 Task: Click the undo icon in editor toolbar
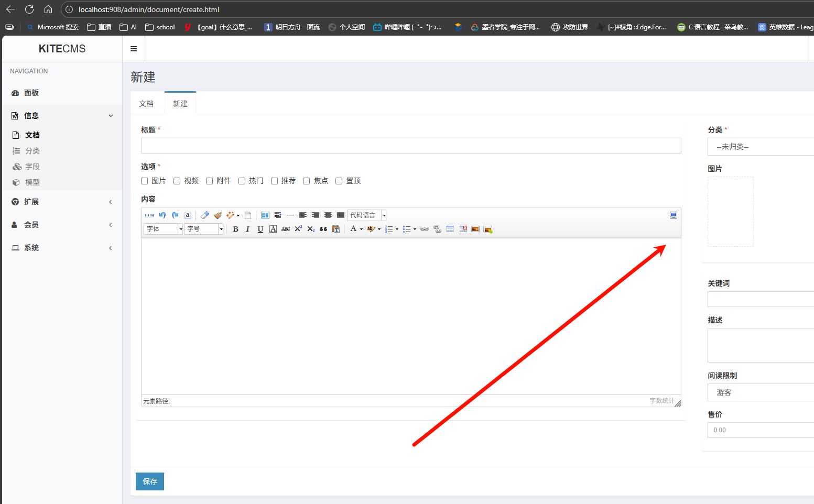[x=162, y=215]
